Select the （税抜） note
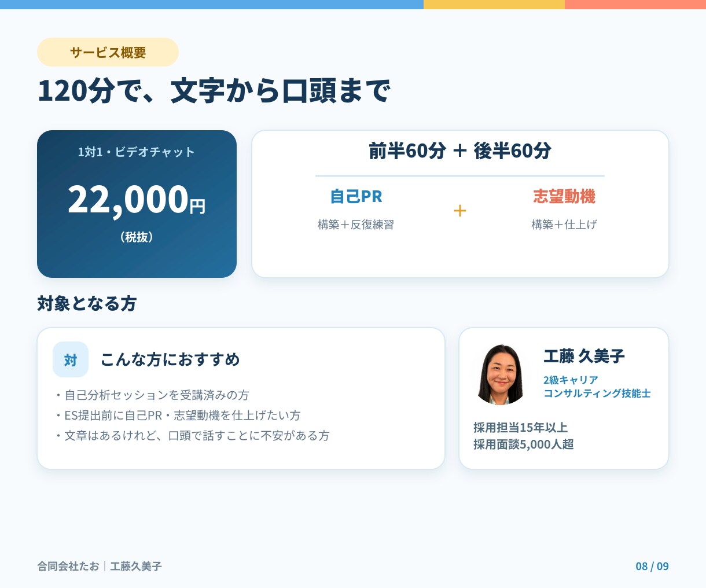 point(137,237)
